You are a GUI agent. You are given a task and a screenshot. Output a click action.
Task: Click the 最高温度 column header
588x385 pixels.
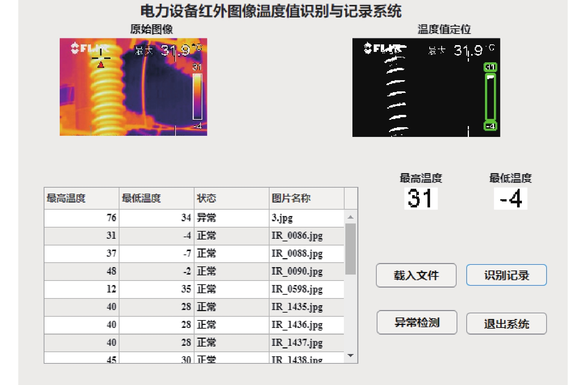(81, 198)
